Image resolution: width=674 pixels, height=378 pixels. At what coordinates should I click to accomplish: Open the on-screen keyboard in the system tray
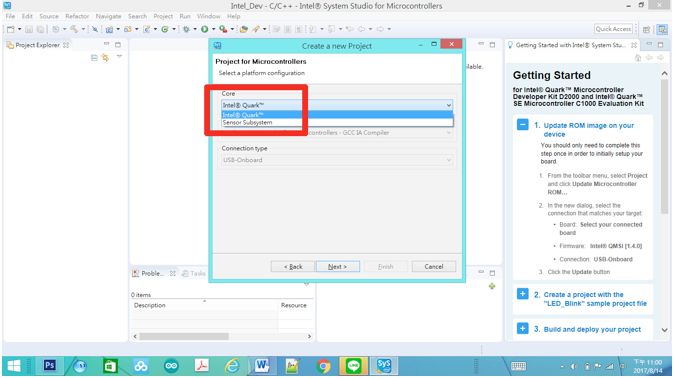click(x=518, y=366)
